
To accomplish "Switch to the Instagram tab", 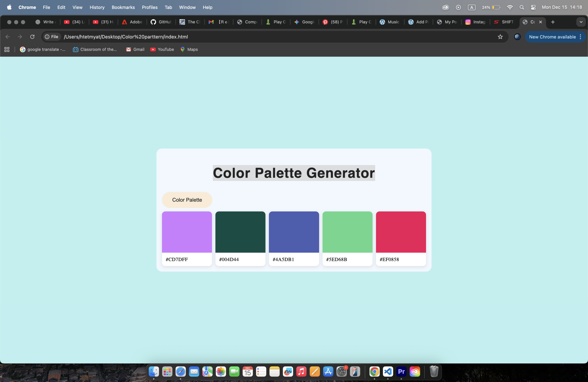I will tap(475, 22).
